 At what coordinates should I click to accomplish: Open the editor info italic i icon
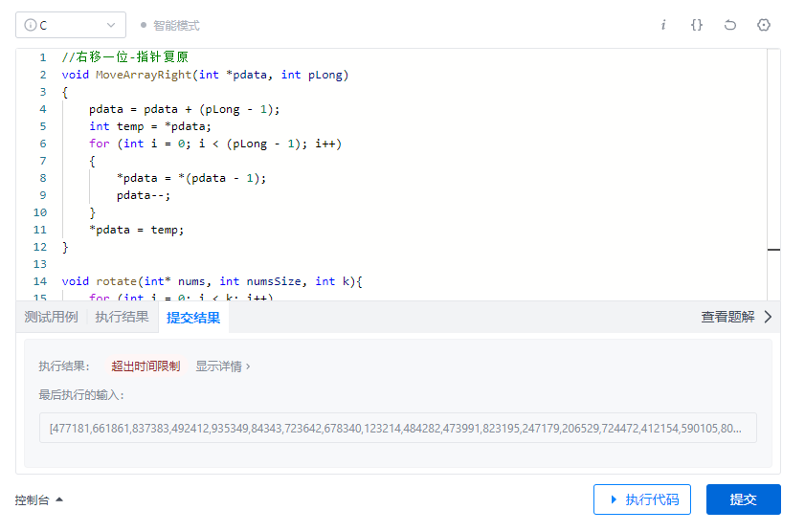[663, 25]
